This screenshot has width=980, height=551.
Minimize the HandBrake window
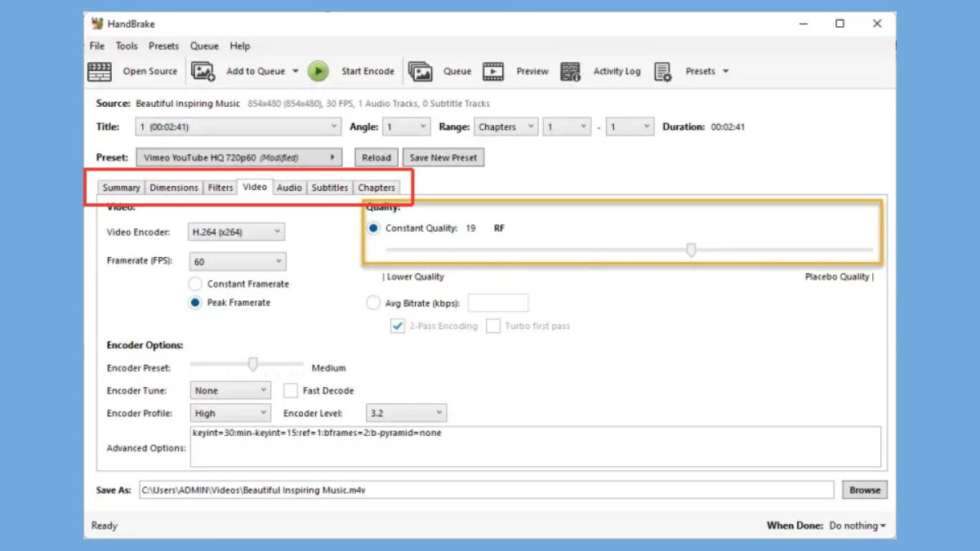(803, 24)
